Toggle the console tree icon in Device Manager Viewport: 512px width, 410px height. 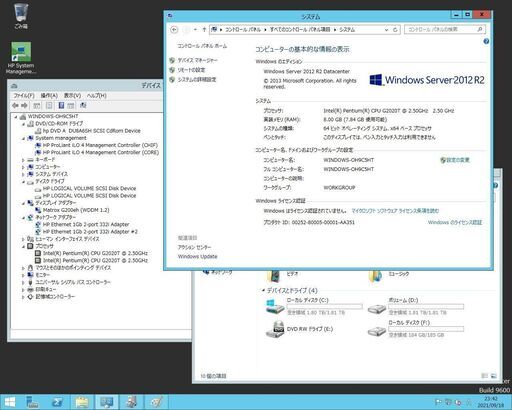click(37, 106)
